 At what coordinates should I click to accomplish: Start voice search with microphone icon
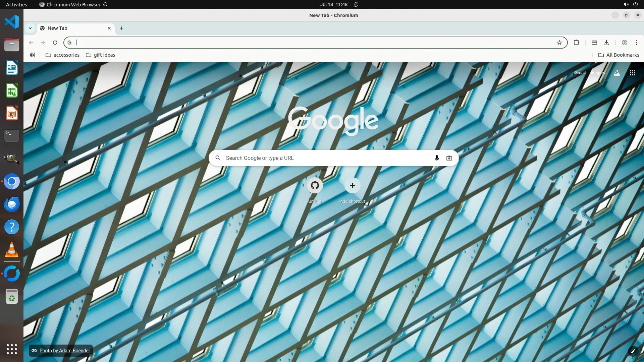(436, 158)
